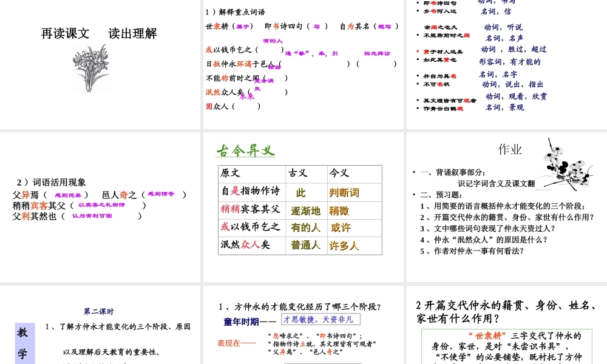The image size is (607, 364).
Task: Select the definition 动词，胜过，超过
Action: click(514, 49)
